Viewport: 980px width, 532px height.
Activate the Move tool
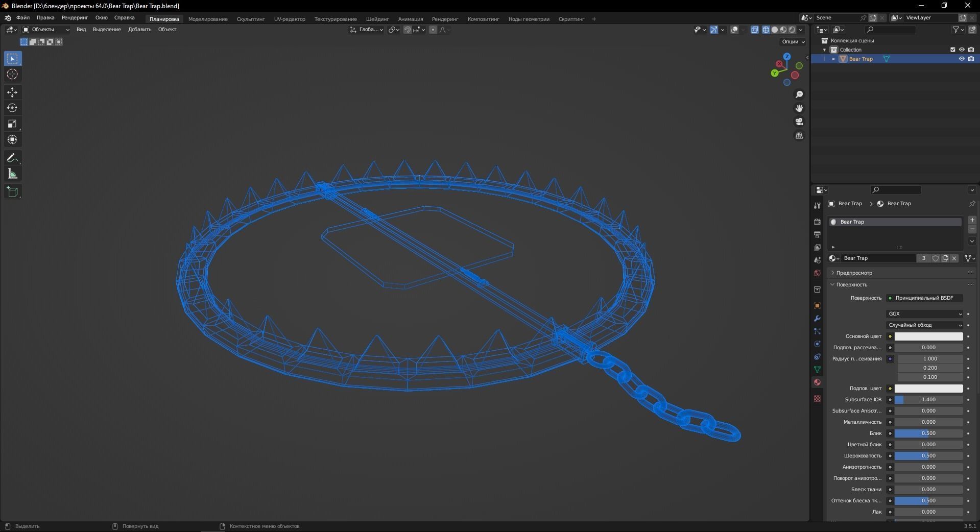tap(13, 92)
